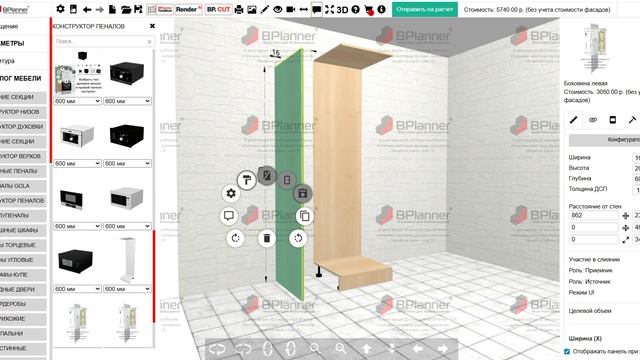This screenshot has width=640, height=360.
Task: Move view up with bottom up arrow
Action: point(367,349)
